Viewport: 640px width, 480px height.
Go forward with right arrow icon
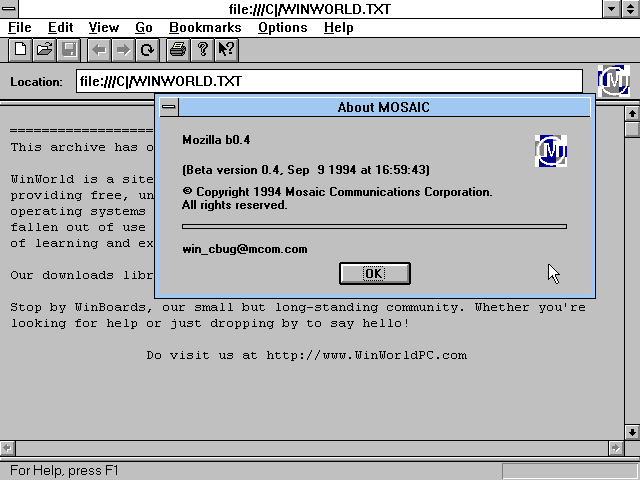(123, 50)
